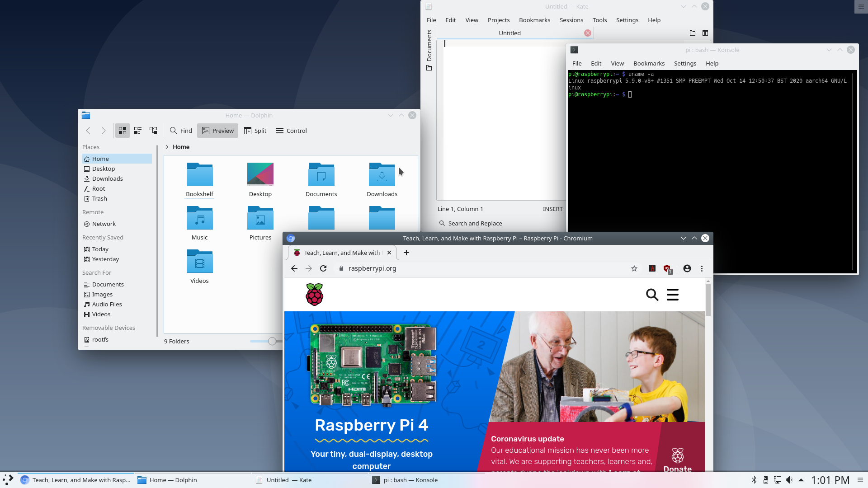The height and width of the screenshot is (488, 868).
Task: Select the Music folder icon
Action: click(x=199, y=218)
